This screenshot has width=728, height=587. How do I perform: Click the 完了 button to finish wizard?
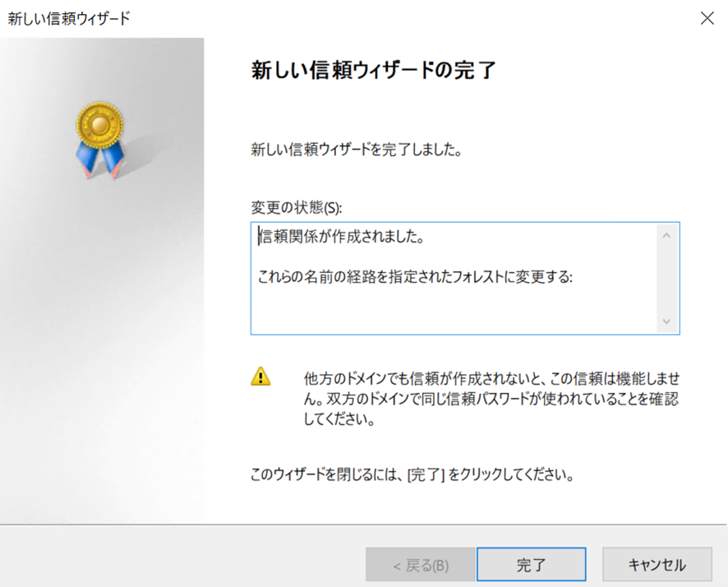click(x=531, y=564)
